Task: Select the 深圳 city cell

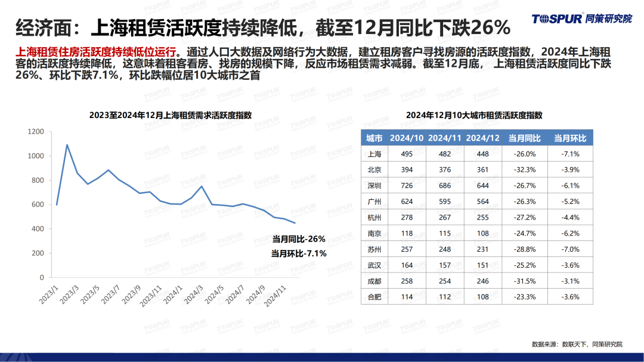Action: click(x=374, y=185)
